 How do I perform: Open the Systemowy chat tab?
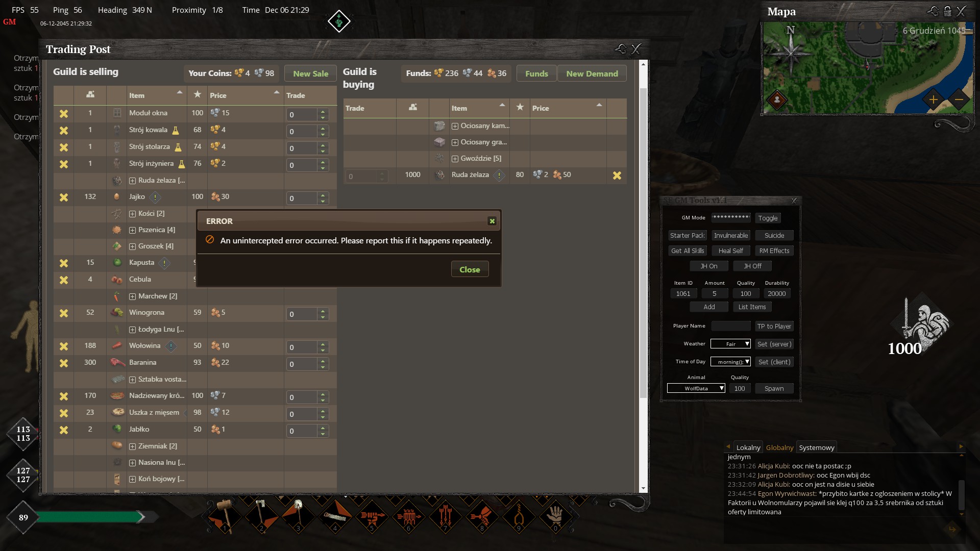816,447
